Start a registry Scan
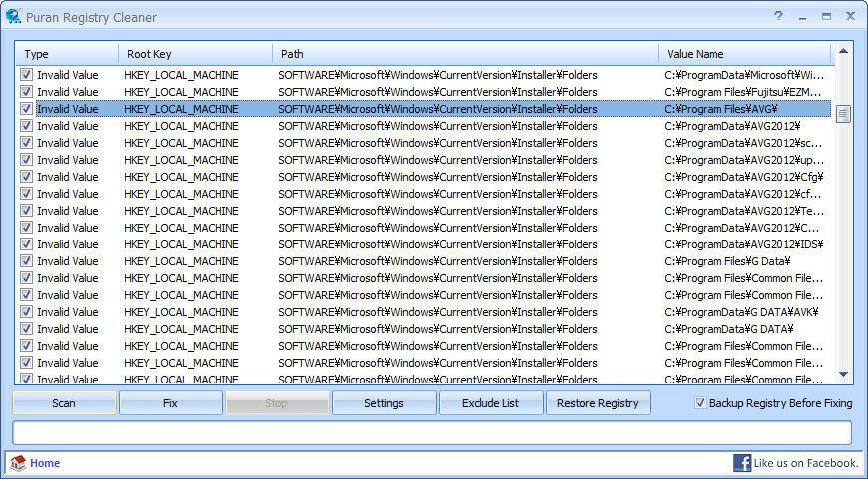 [x=64, y=403]
